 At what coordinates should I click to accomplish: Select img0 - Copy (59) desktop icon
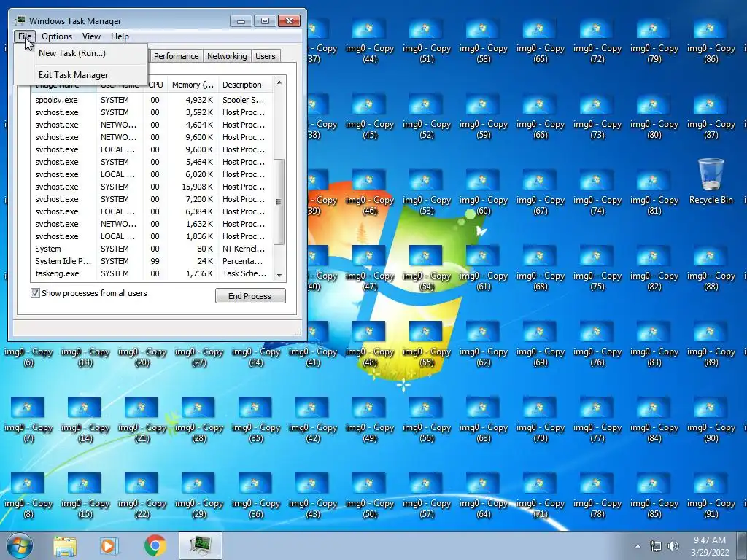(x=484, y=117)
